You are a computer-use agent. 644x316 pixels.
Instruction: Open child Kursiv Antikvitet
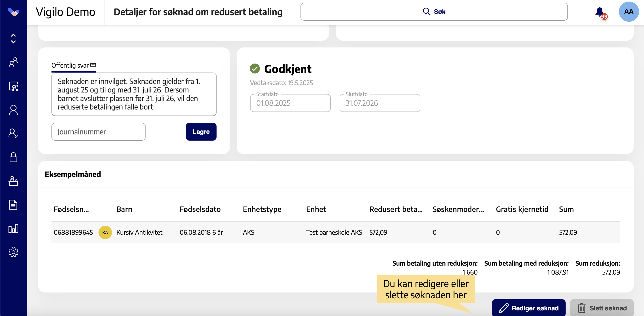pyautogui.click(x=139, y=233)
